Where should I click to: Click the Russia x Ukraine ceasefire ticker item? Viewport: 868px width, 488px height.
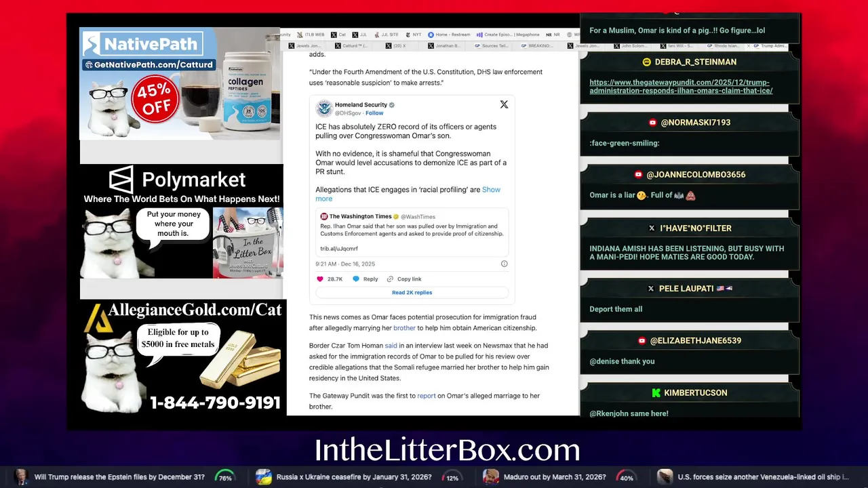354,477
